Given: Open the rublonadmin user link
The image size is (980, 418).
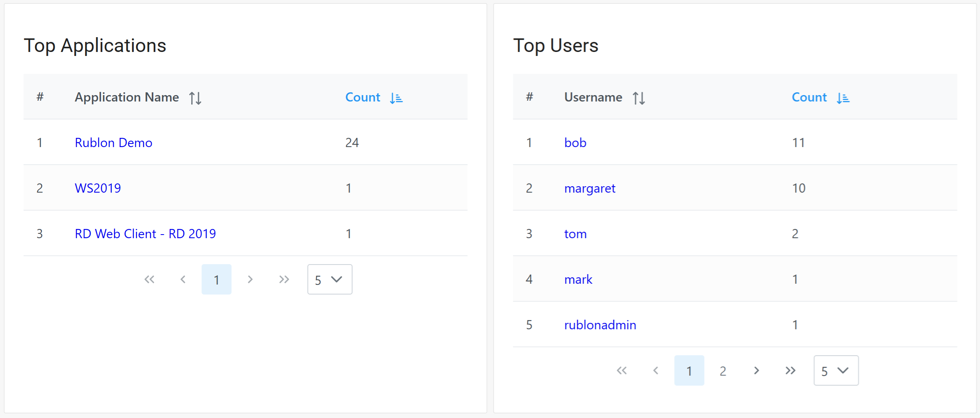Looking at the screenshot, I should (x=600, y=325).
